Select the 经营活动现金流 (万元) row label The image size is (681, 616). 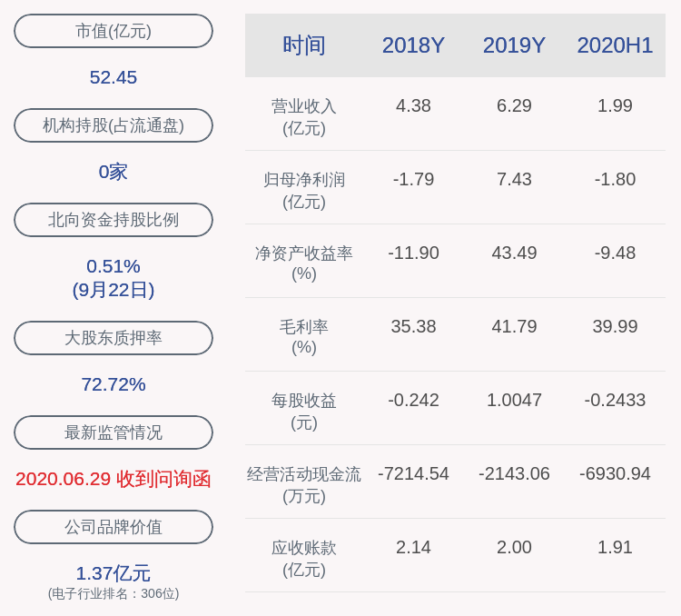(304, 485)
